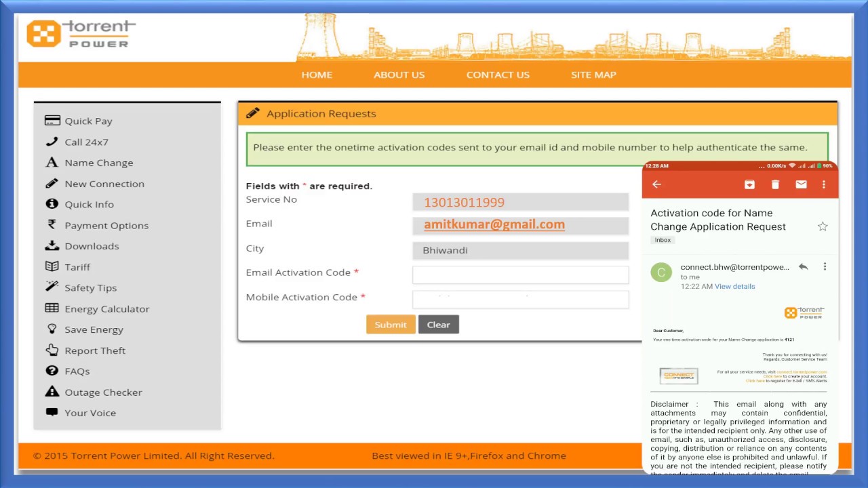Tap the Inbox label tag

pyautogui.click(x=663, y=240)
